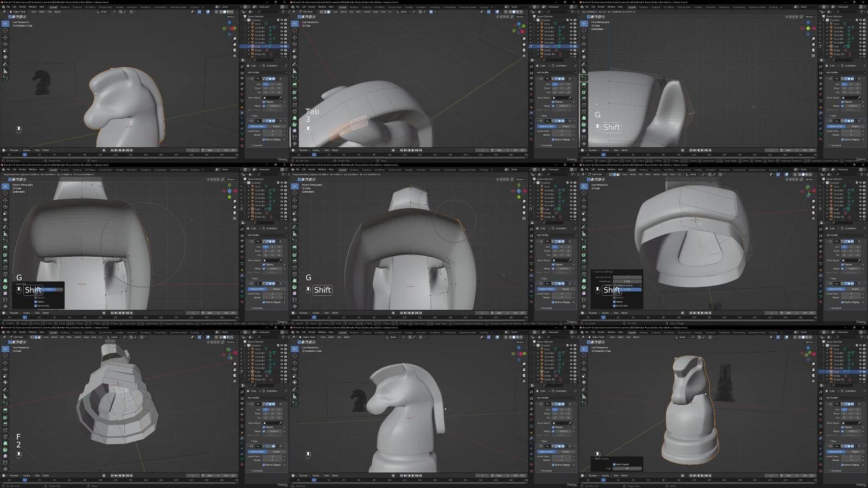Image resolution: width=868 pixels, height=488 pixels.
Task: Toggle camera view icon in the Tab 3 frame
Action: tap(524, 50)
